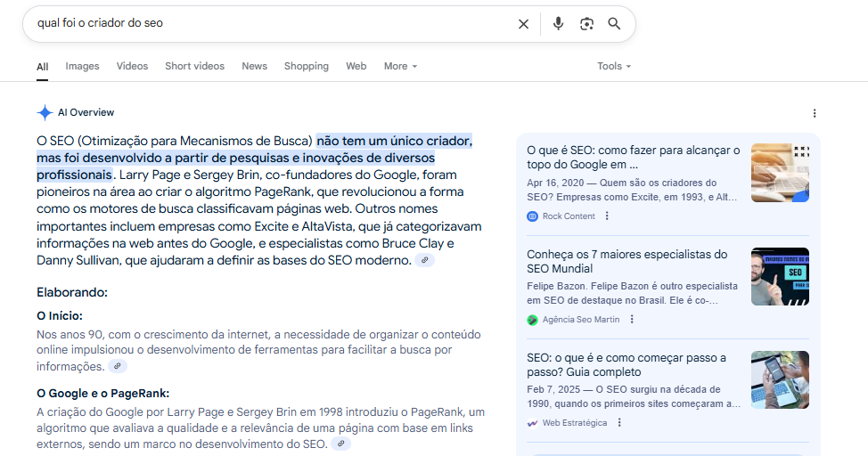This screenshot has height=456, width=868.
Task: Start voice search with the microphone icon
Action: [x=558, y=24]
